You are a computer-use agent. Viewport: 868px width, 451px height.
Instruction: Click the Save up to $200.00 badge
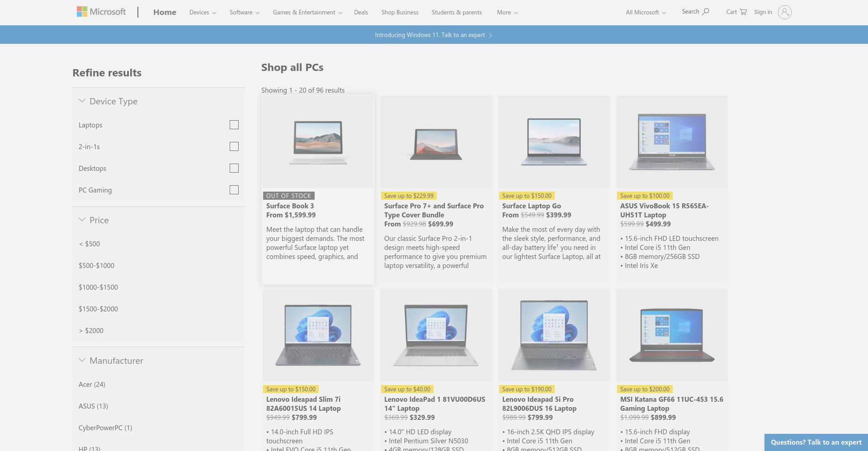tap(645, 389)
